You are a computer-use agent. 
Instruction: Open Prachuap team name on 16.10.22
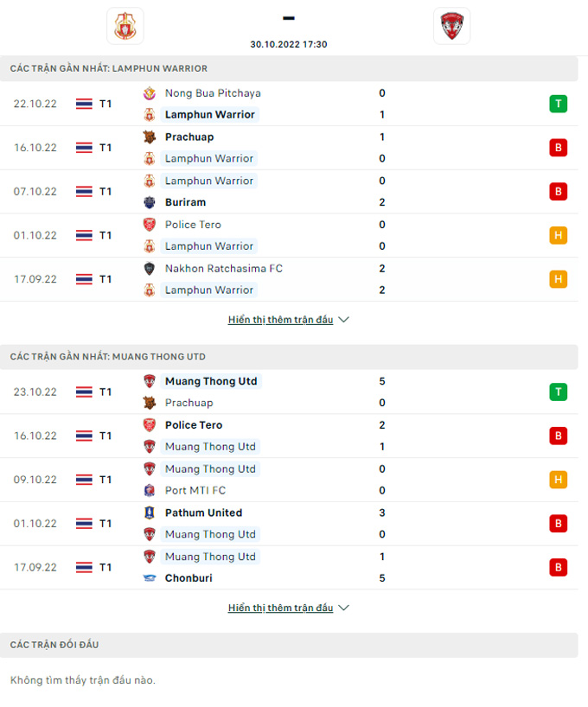[189, 137]
